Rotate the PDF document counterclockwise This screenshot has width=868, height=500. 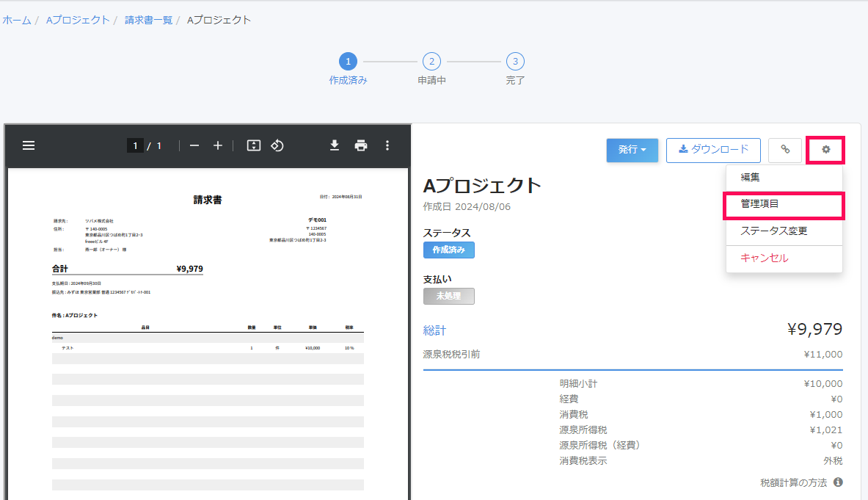[277, 145]
